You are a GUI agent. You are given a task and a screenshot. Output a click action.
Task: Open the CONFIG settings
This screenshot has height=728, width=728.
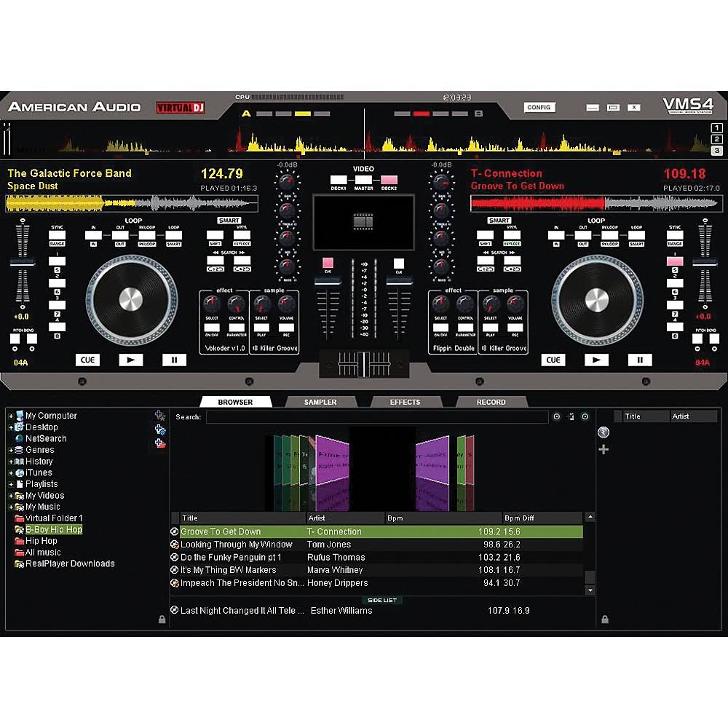[539, 107]
